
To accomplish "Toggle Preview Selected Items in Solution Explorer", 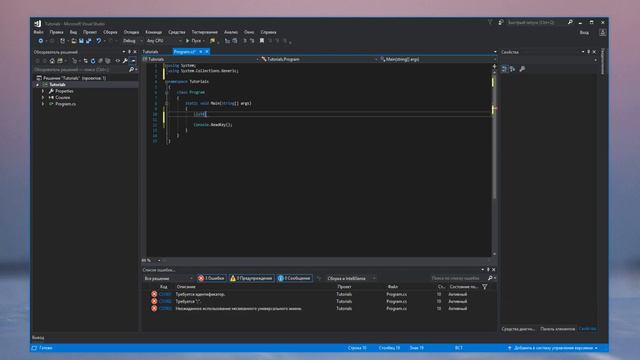I will pyautogui.click(x=133, y=61).
